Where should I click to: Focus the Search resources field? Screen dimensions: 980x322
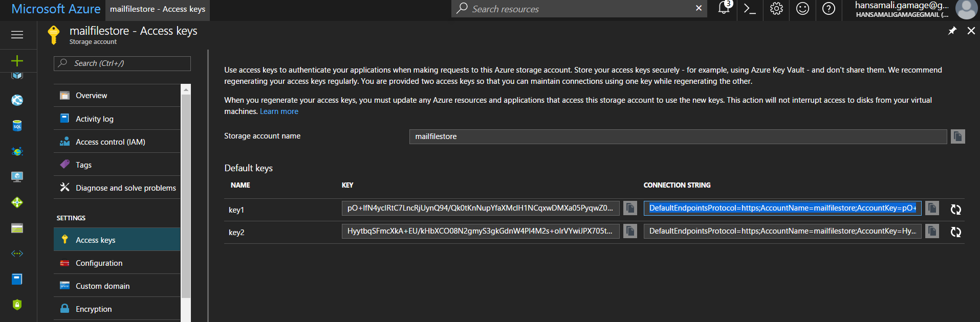coord(578,8)
